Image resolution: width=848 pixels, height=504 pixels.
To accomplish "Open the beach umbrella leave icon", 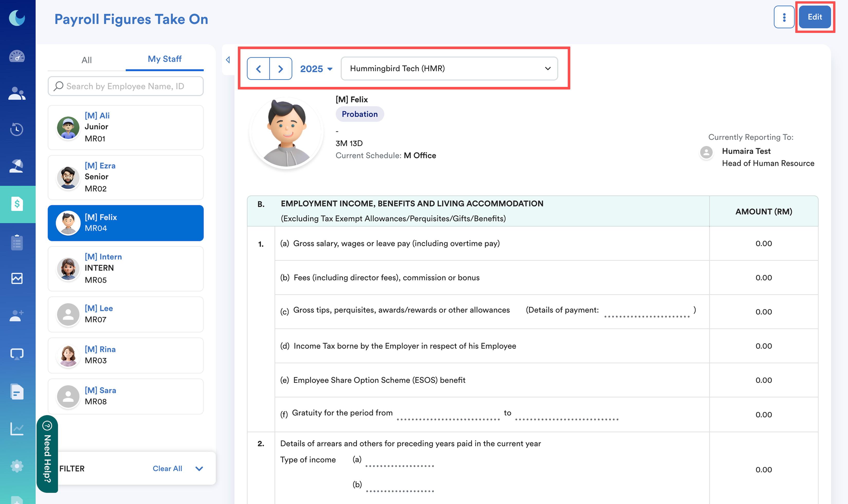I will 17,166.
